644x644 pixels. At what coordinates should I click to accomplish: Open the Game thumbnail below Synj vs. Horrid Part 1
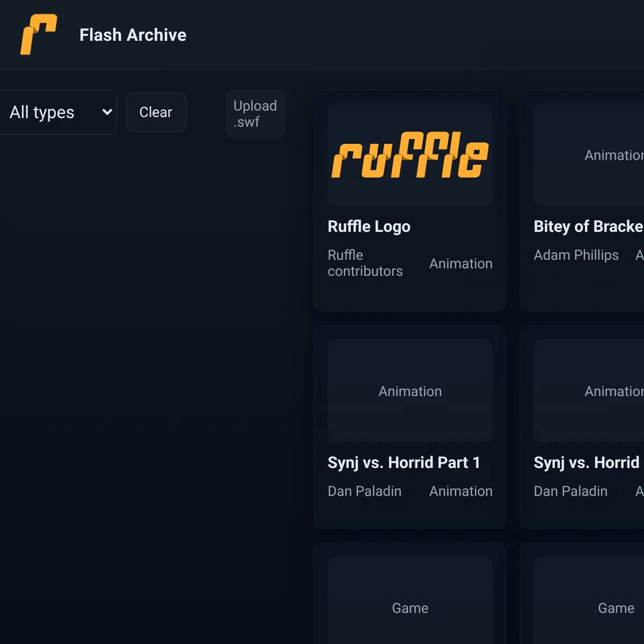[x=410, y=600]
